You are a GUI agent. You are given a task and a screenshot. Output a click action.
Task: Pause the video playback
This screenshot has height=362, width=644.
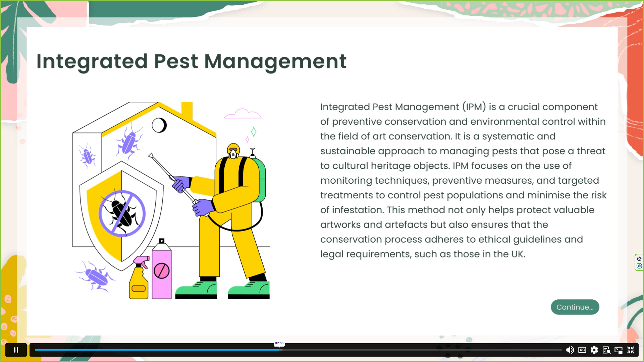tap(16, 350)
